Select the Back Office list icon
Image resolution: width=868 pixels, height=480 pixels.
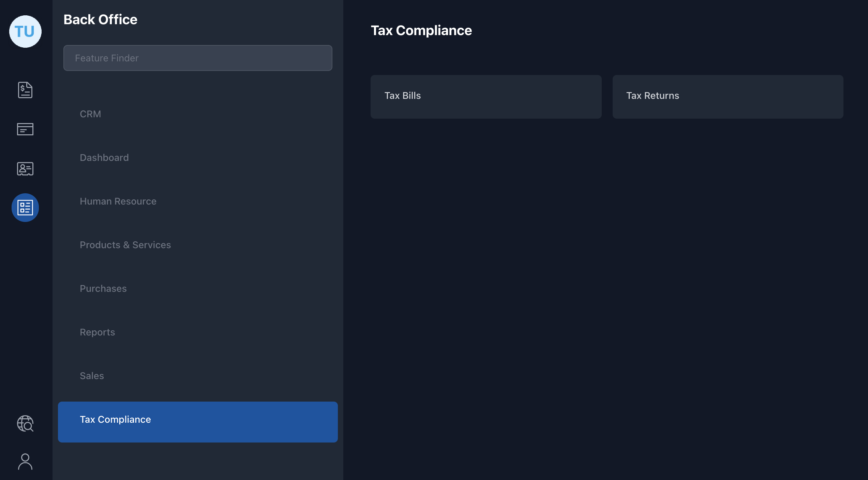(x=25, y=208)
